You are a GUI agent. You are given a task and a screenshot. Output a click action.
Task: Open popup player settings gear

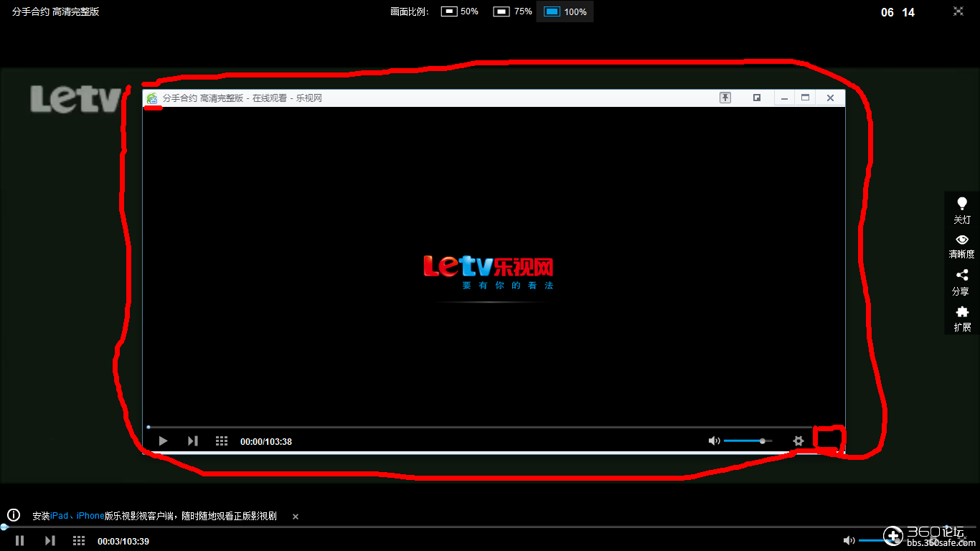click(798, 441)
